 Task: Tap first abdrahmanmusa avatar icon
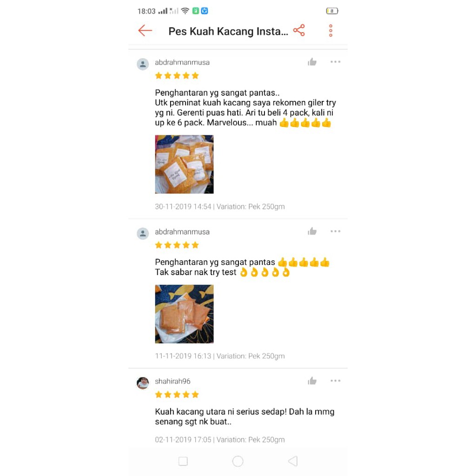(143, 64)
